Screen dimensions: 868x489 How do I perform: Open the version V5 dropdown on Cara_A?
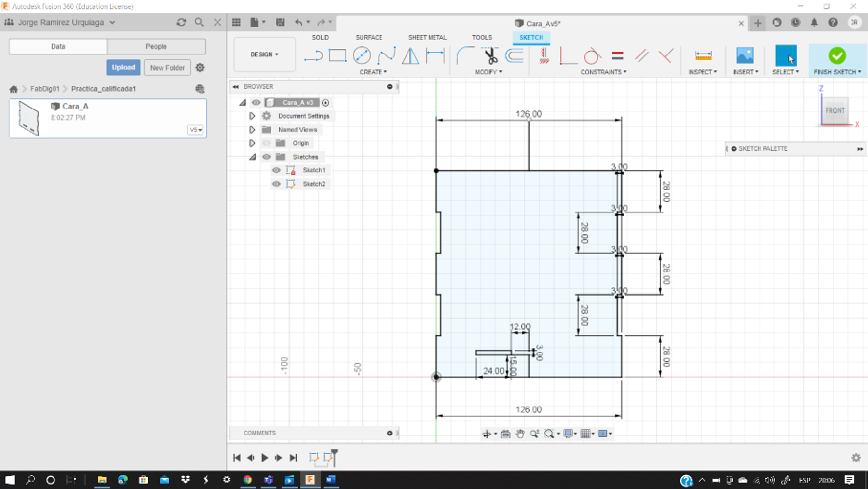pos(195,130)
